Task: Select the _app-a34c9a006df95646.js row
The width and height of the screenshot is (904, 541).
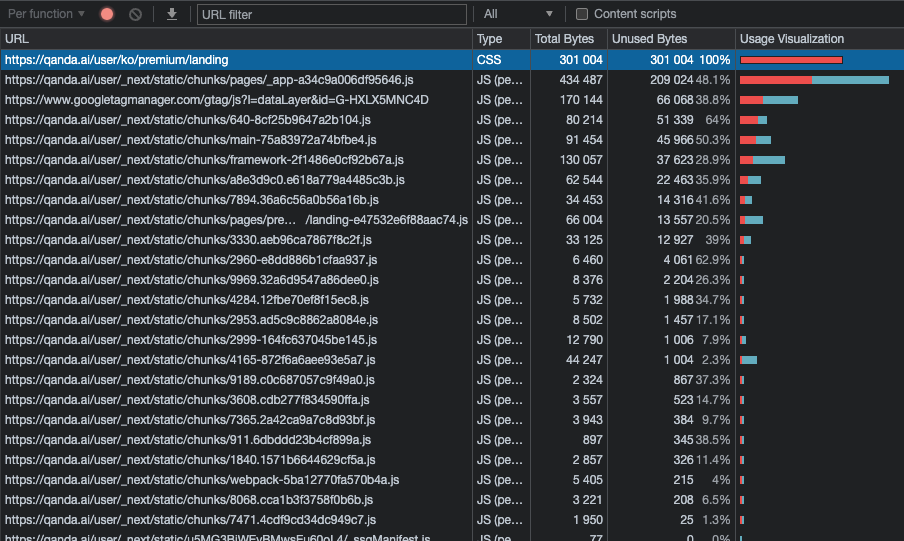Action: tap(452, 80)
